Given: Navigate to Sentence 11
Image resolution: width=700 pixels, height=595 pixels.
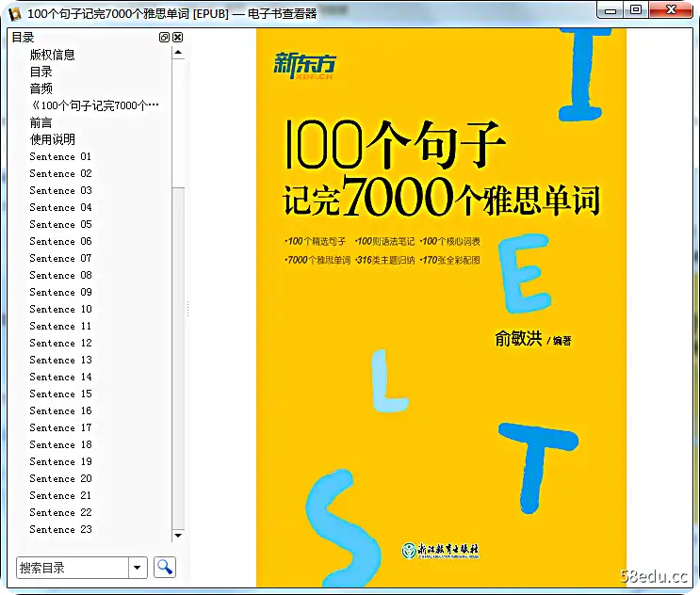Looking at the screenshot, I should tap(60, 326).
